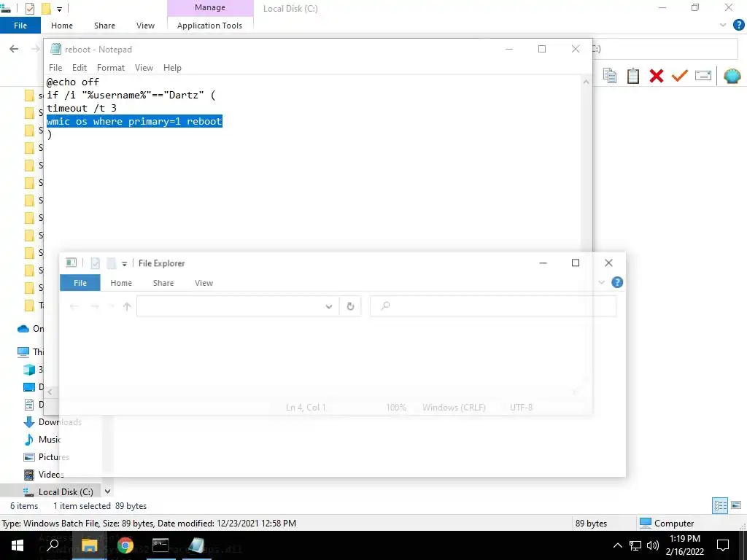Open the Windows Start menu
Viewport: 747px width, 560px height.
pos(18,545)
